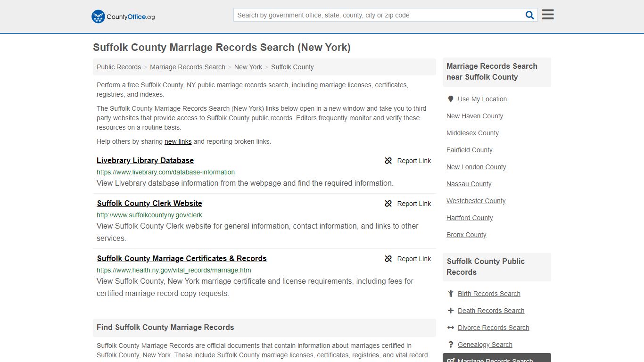This screenshot has height=362, width=644.
Task: Go to the Suffolk County breadcrumb
Action: [x=292, y=67]
